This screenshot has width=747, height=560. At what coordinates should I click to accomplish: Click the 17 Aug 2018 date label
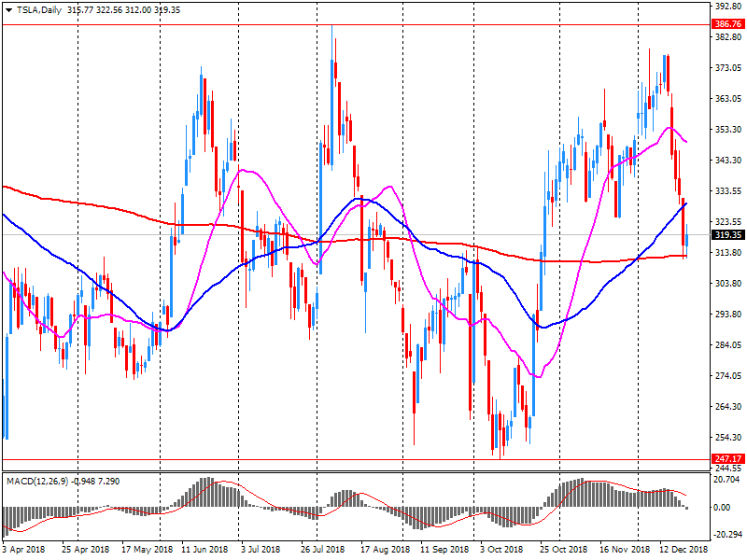point(385,549)
